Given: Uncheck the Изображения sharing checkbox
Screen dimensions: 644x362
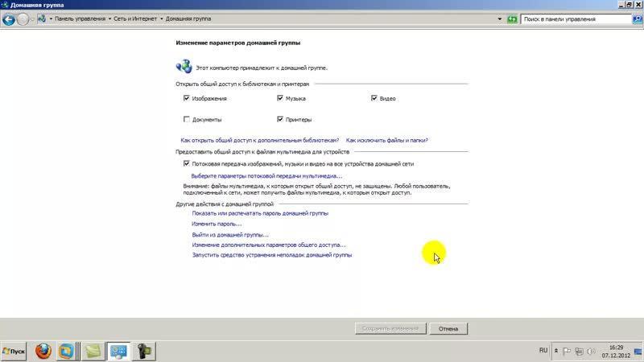Looking at the screenshot, I should click(x=187, y=98).
